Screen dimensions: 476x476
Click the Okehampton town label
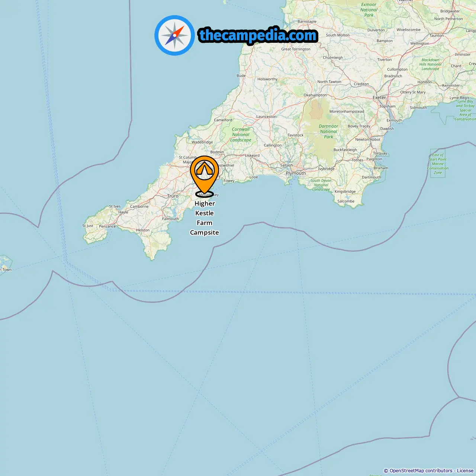point(315,95)
